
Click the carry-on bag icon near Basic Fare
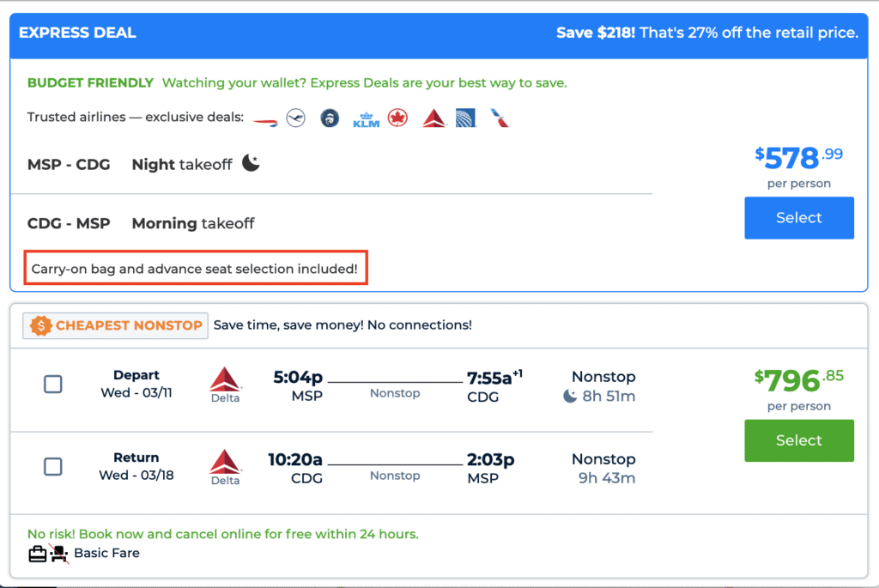pos(38,554)
